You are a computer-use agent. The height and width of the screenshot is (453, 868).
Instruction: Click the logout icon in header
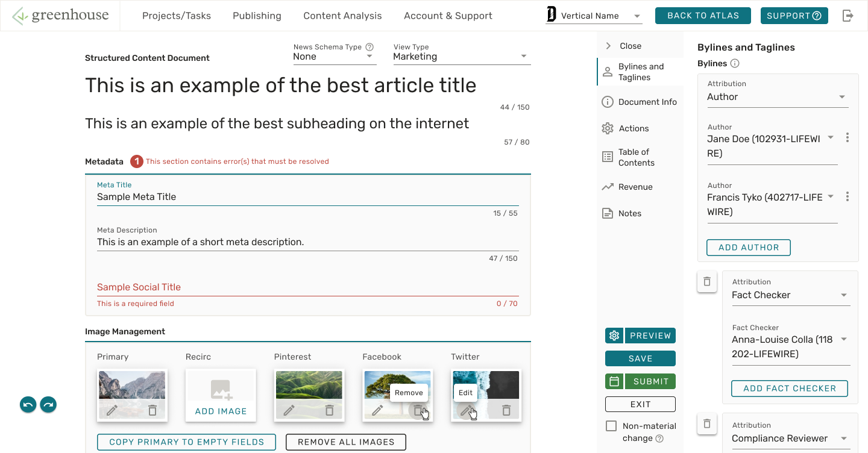coord(848,16)
